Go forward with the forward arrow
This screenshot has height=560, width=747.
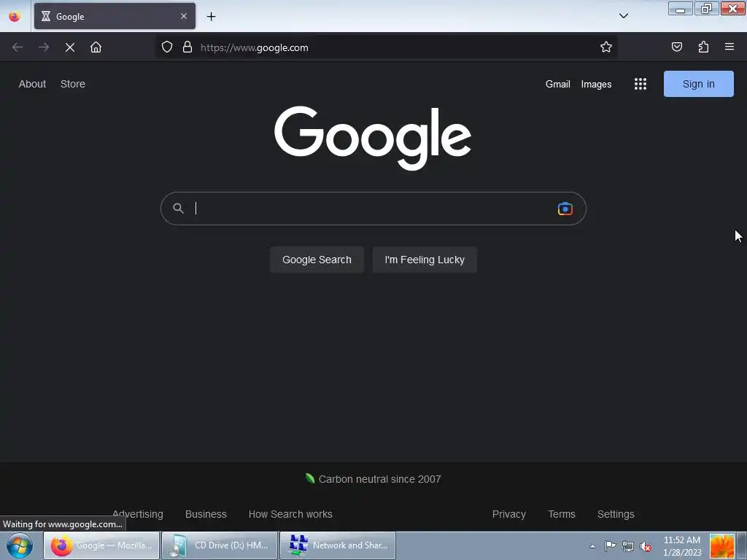[x=44, y=47]
